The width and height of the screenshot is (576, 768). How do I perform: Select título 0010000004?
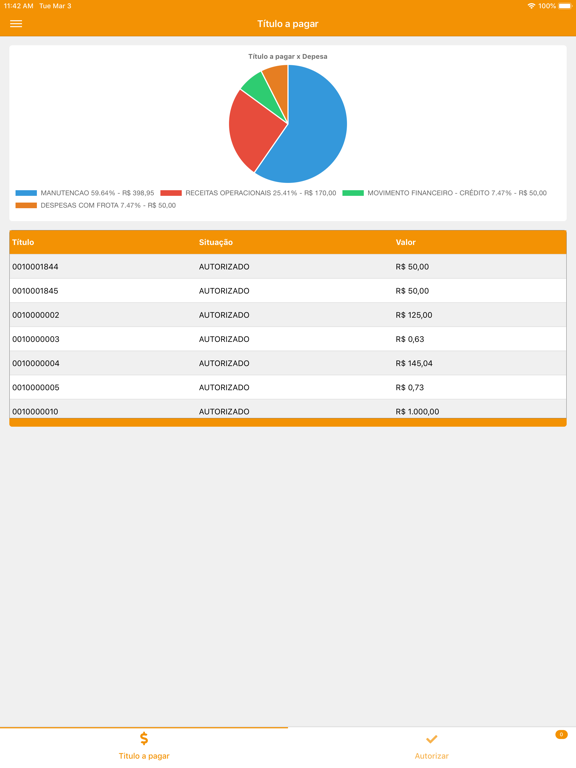(x=36, y=363)
